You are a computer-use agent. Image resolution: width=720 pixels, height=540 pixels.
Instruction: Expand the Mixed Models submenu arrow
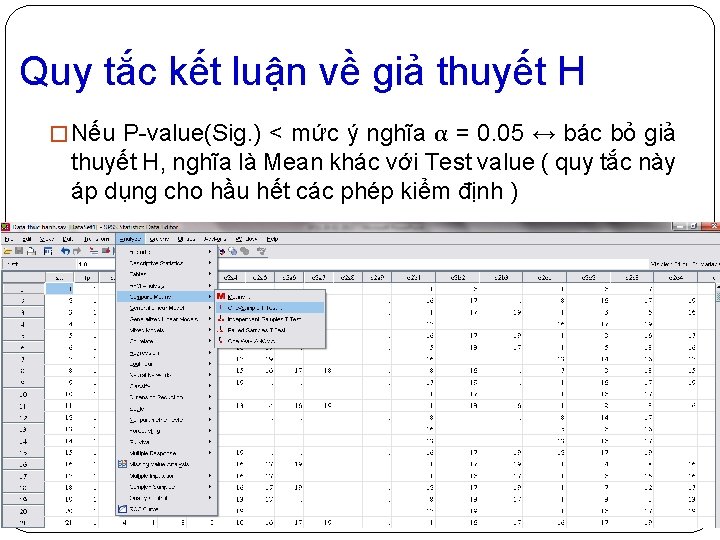coord(210,330)
